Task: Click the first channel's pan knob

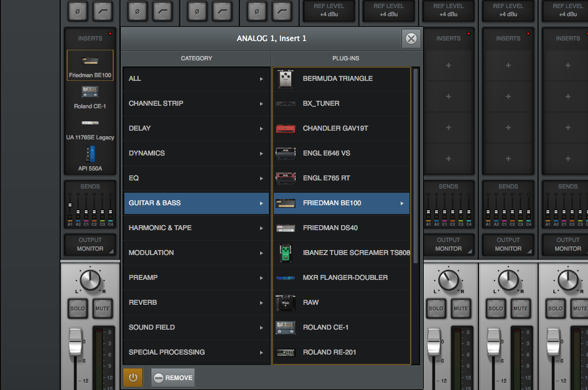Action: pos(90,281)
